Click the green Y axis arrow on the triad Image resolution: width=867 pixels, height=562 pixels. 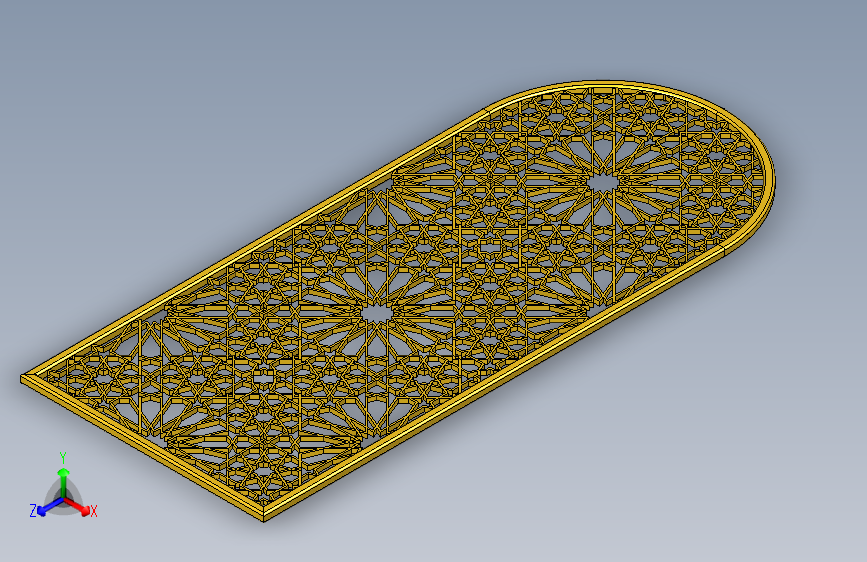pos(64,482)
